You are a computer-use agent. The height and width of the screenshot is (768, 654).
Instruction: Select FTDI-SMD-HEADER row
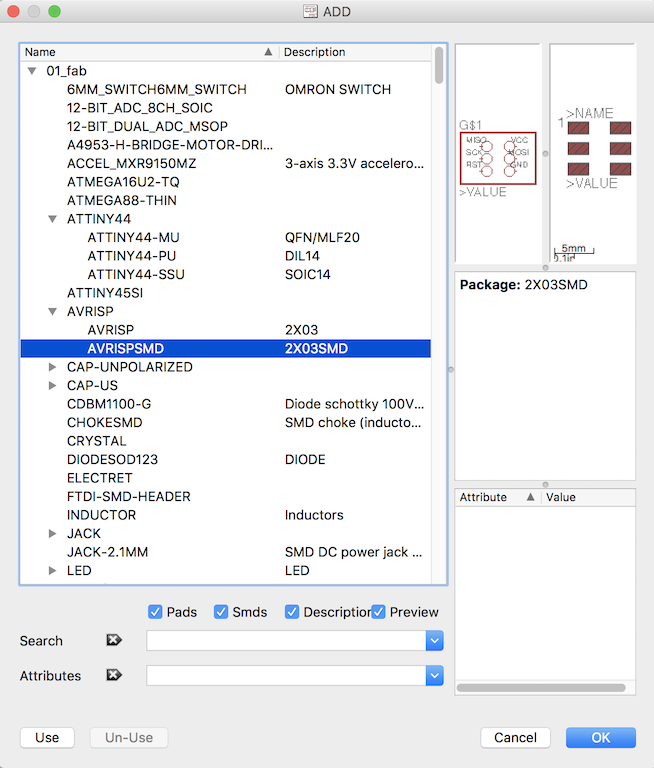pos(225,497)
